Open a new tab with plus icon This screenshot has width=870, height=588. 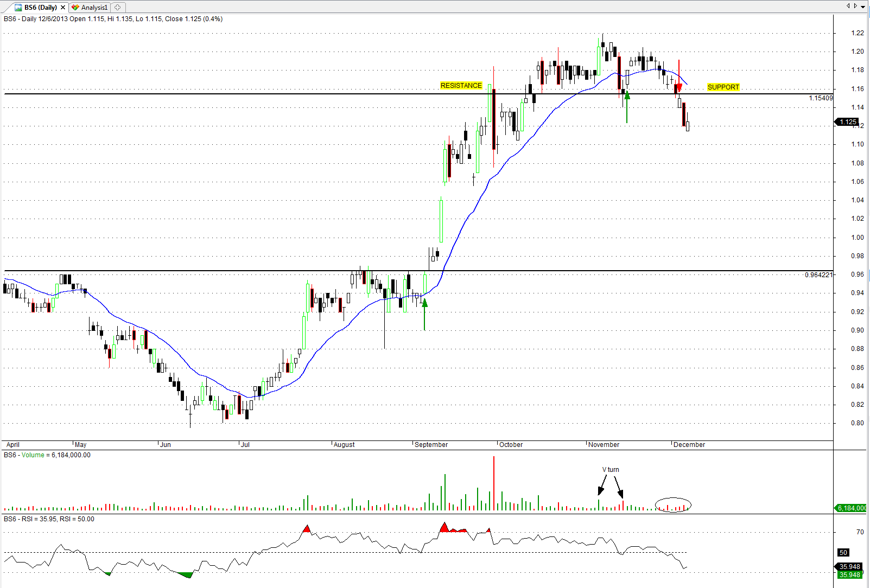point(118,8)
